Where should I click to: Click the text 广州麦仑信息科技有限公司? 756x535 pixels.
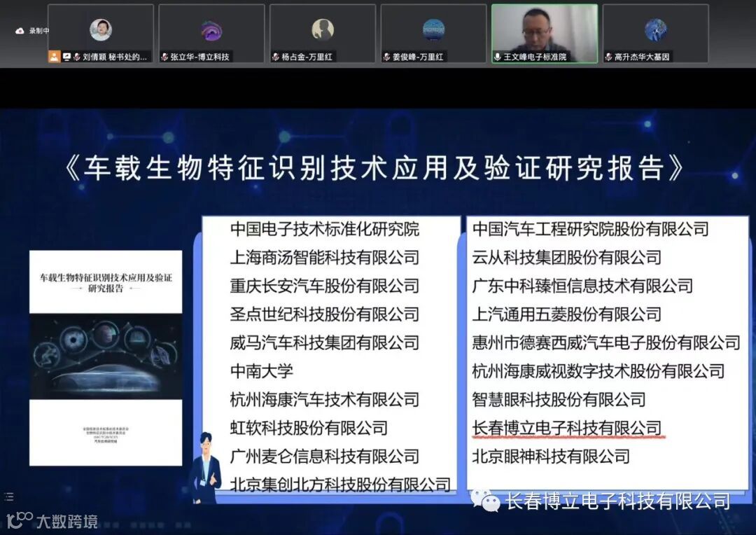point(325,457)
